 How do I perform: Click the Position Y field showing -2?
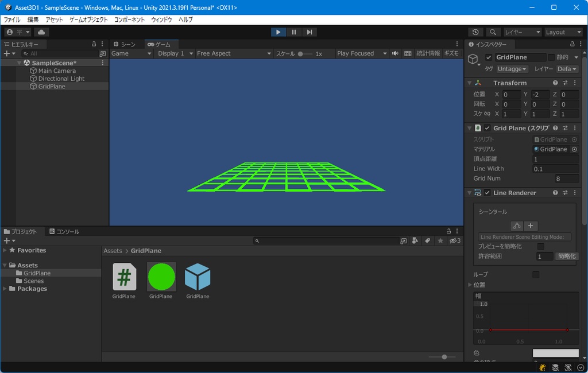click(540, 95)
